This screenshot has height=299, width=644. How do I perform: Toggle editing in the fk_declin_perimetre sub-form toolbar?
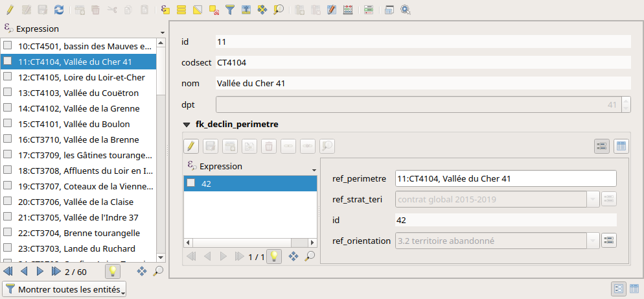(x=190, y=147)
